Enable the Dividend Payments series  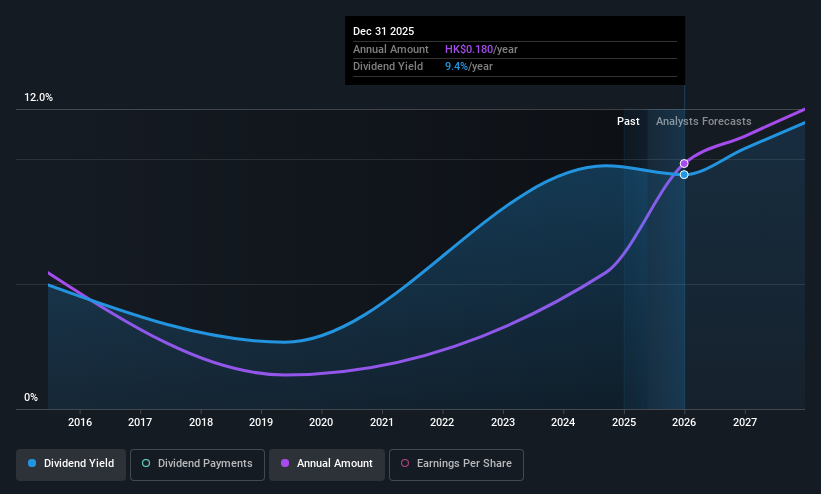[197, 464]
